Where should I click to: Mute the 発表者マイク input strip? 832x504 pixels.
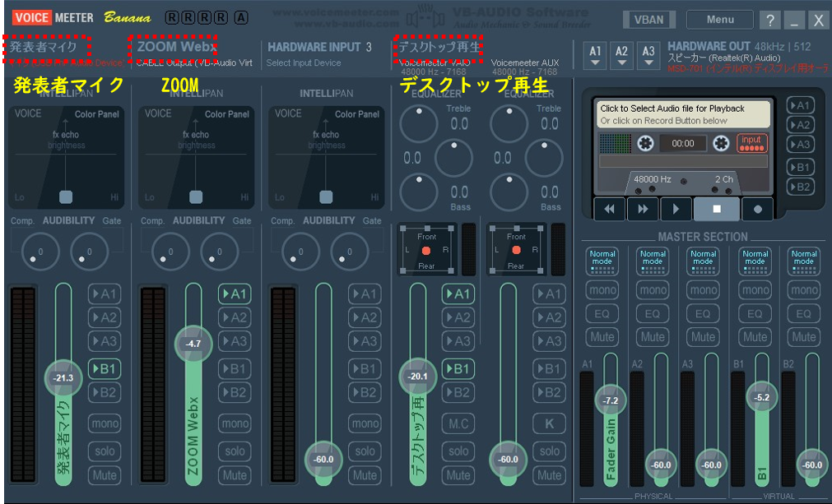tap(104, 475)
